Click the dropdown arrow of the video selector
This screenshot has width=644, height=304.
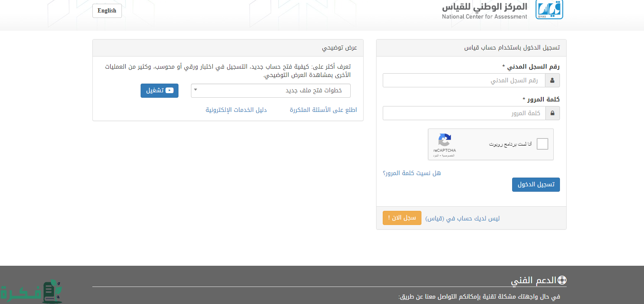[x=196, y=90]
